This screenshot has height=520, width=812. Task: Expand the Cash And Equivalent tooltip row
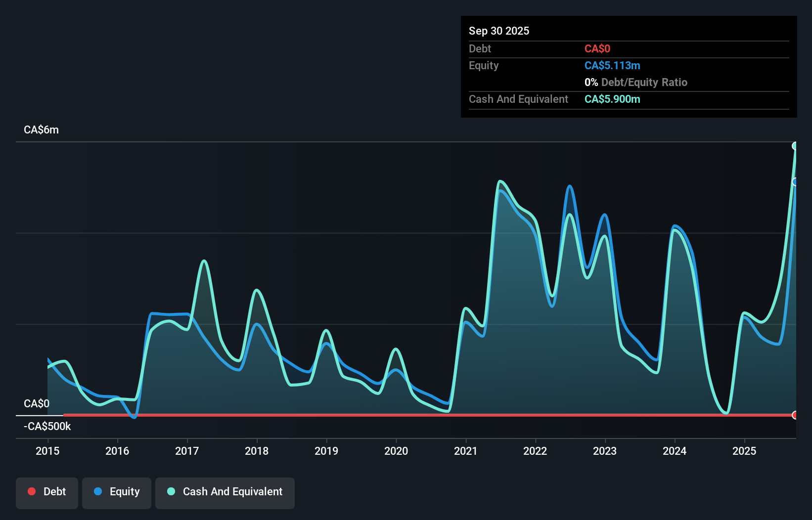tap(518, 99)
